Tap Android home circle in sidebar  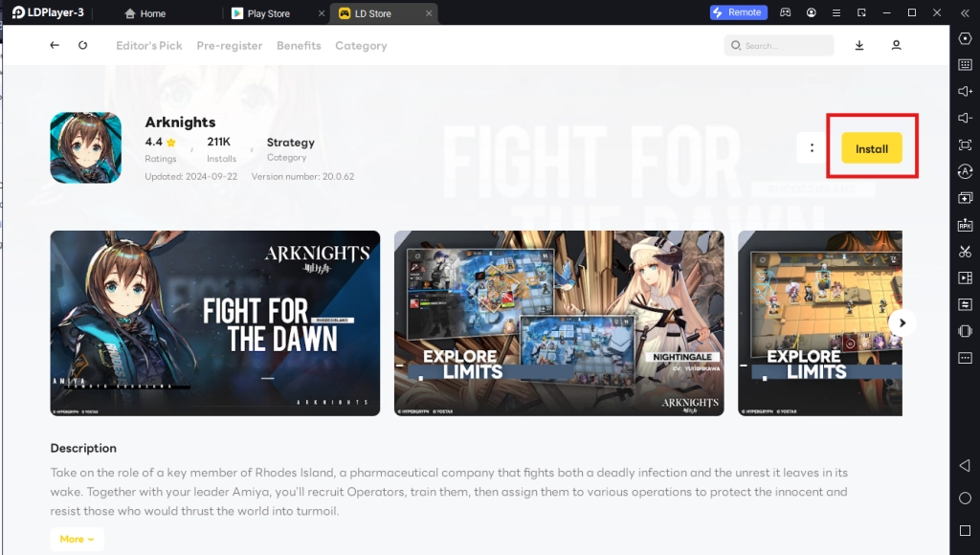[x=965, y=499]
